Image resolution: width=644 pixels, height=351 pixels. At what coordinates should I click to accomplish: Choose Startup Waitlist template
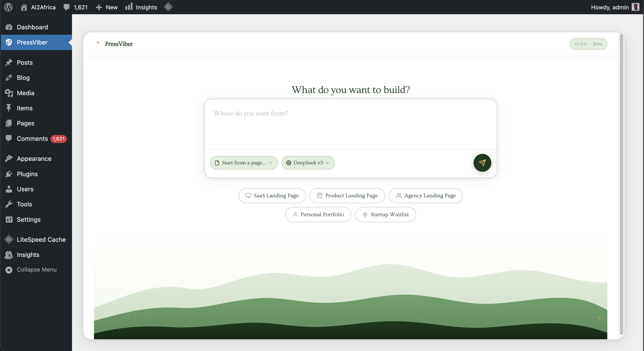(x=385, y=214)
